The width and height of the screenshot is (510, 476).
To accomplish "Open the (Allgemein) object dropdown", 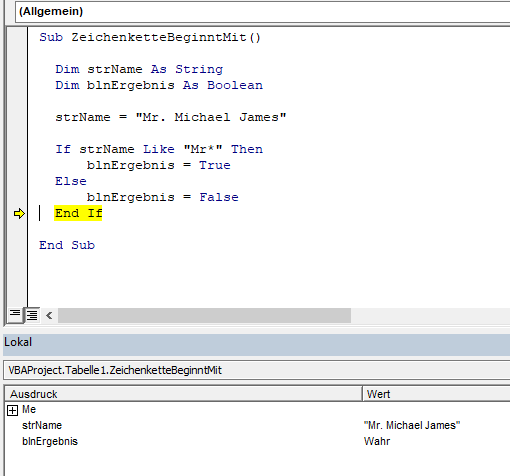I will 263,12.
